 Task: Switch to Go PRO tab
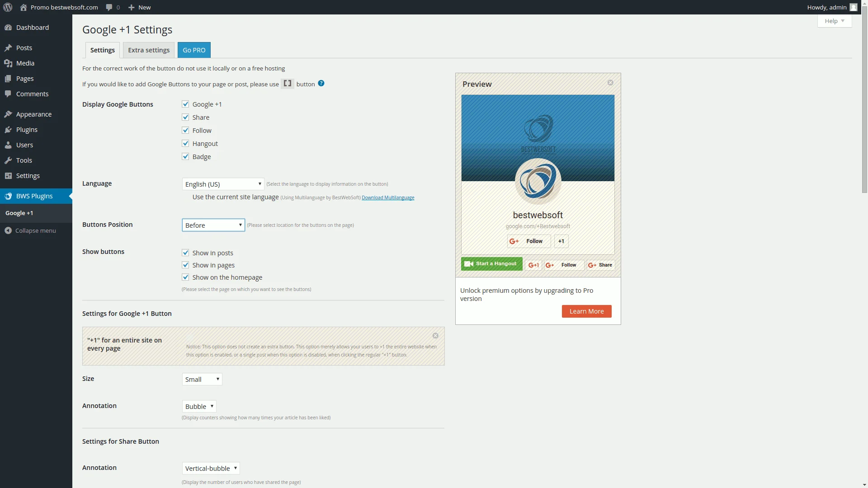tap(194, 50)
